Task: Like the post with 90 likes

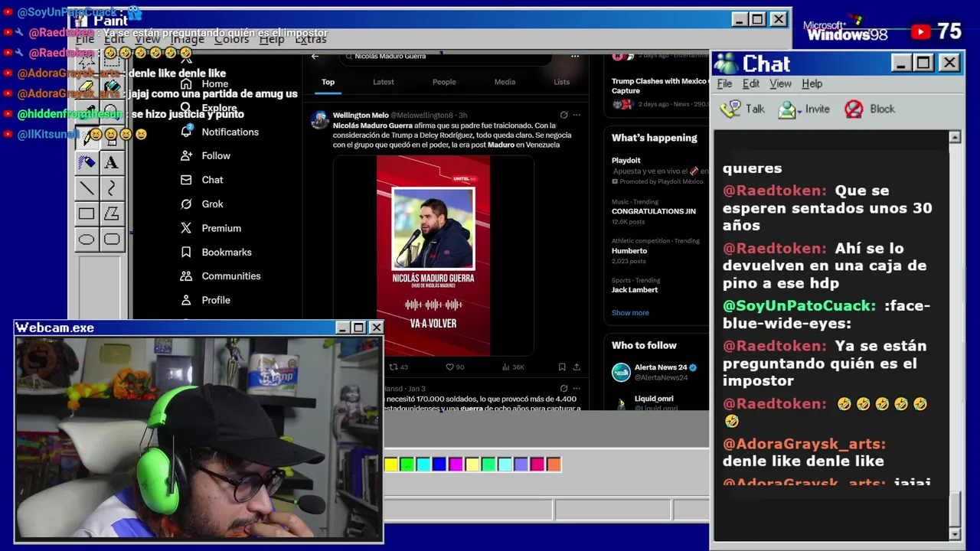Action: [455, 367]
